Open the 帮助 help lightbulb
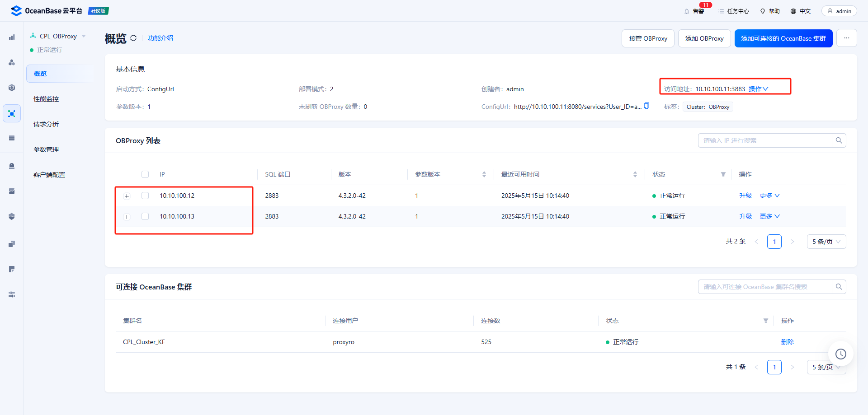Viewport: 868px width, 415px height. click(770, 11)
